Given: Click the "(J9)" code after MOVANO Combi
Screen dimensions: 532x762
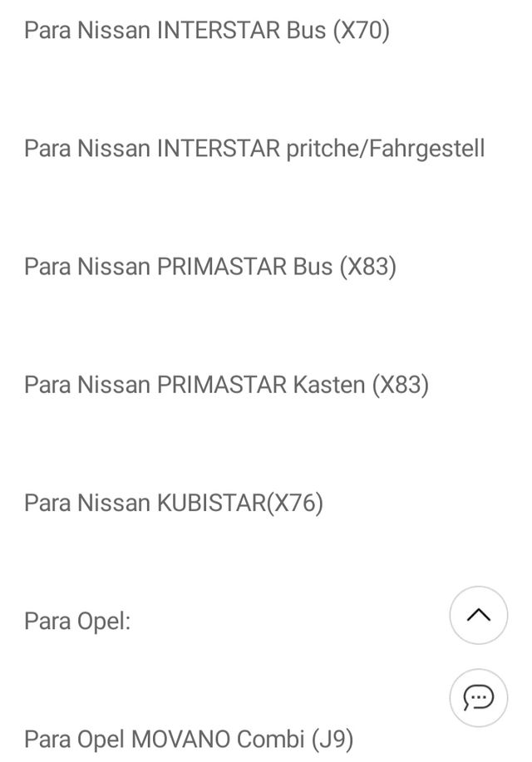Looking at the screenshot, I should pos(332,739).
